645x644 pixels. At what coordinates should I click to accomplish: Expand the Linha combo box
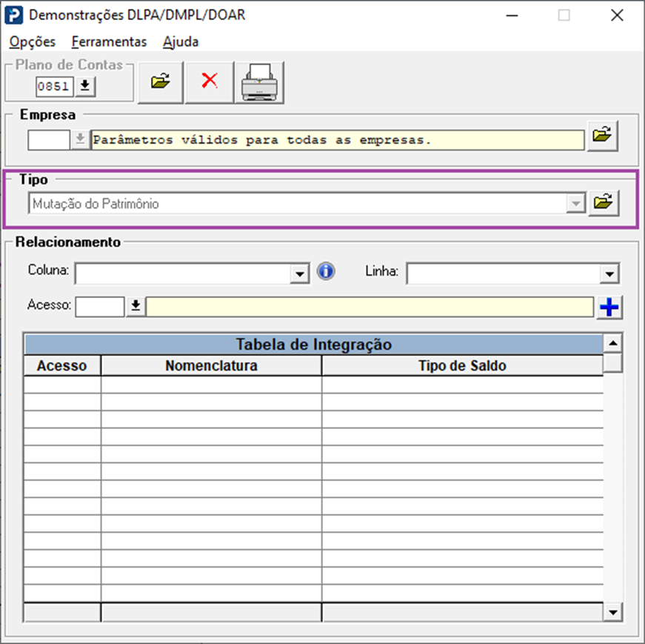click(x=609, y=273)
